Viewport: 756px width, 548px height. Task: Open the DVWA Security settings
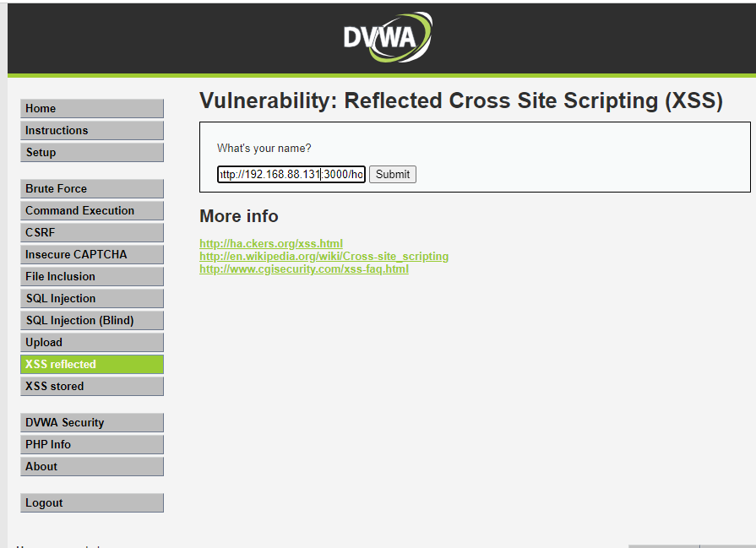91,422
